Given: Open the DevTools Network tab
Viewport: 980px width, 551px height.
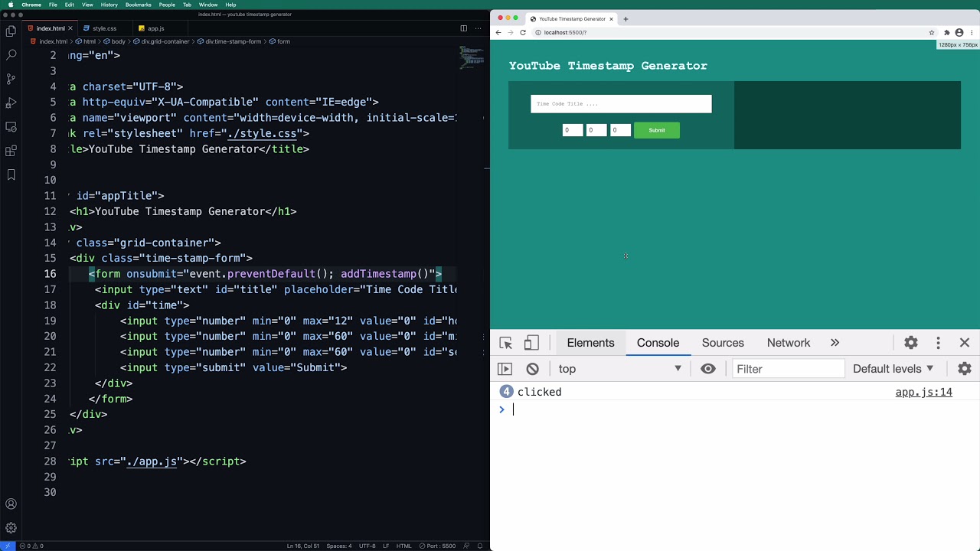Looking at the screenshot, I should coord(789,343).
